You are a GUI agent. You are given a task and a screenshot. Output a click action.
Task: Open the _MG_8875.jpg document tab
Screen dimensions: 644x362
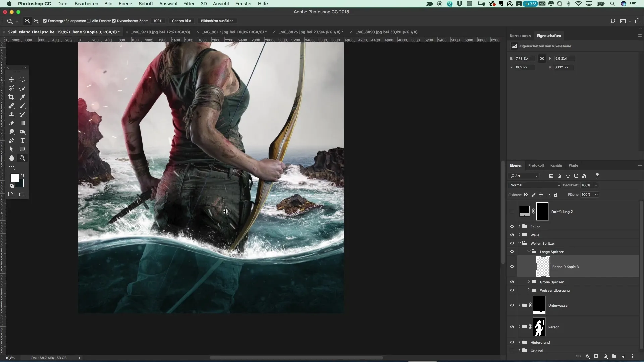coord(312,32)
